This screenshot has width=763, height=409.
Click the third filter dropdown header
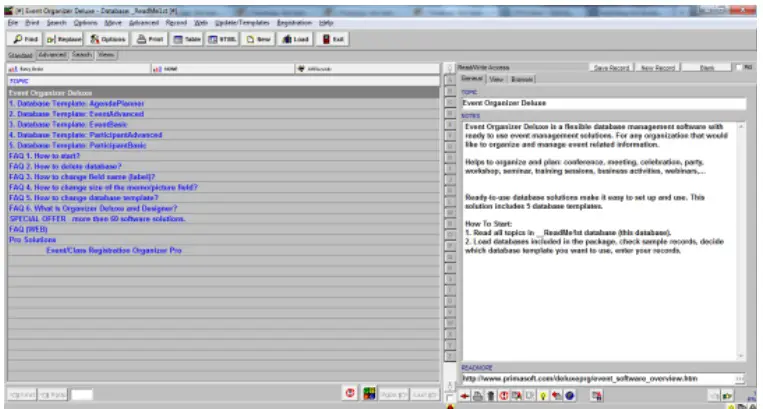[x=367, y=69]
